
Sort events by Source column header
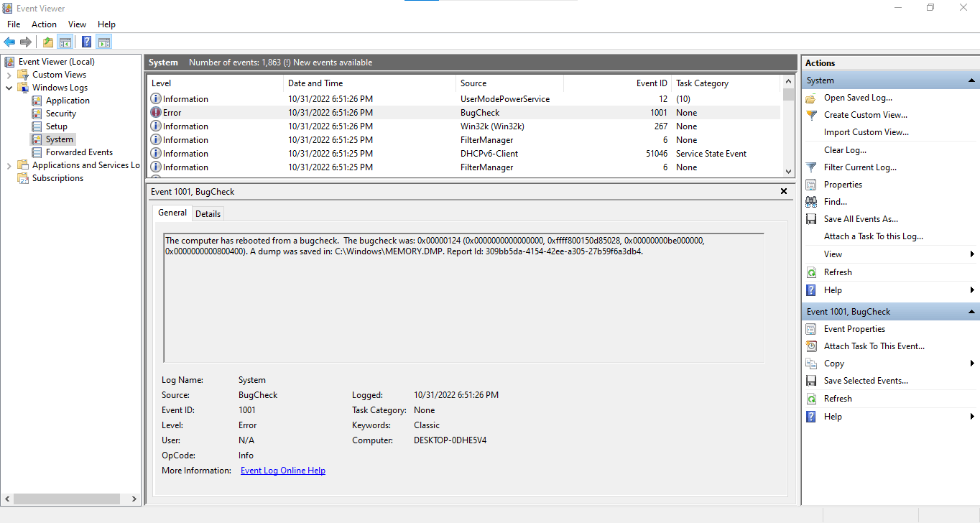(509, 83)
